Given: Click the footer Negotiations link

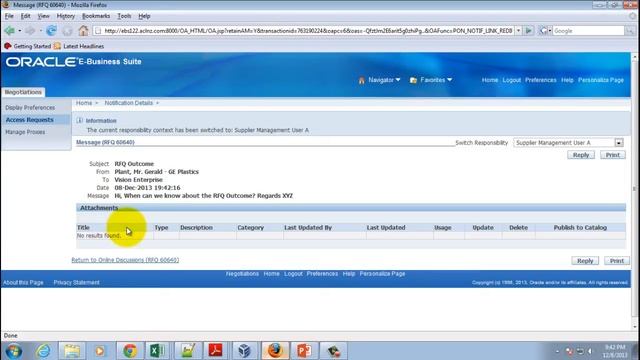Looking at the screenshot, I should tap(242, 274).
